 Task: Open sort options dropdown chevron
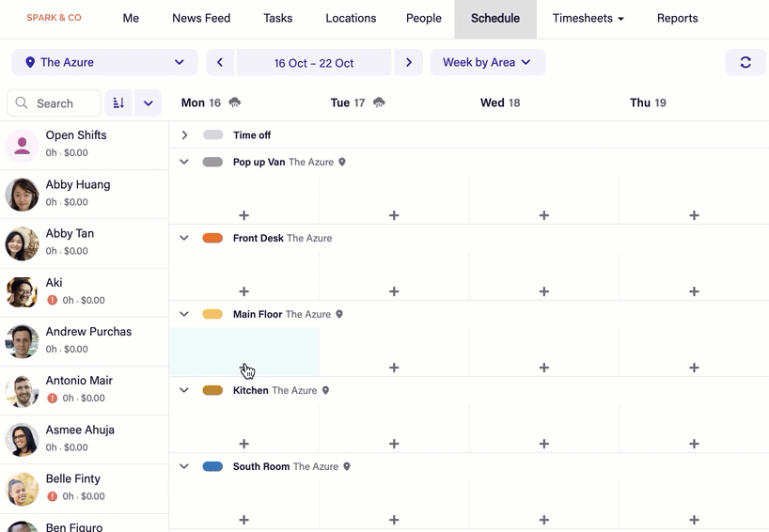click(x=149, y=103)
